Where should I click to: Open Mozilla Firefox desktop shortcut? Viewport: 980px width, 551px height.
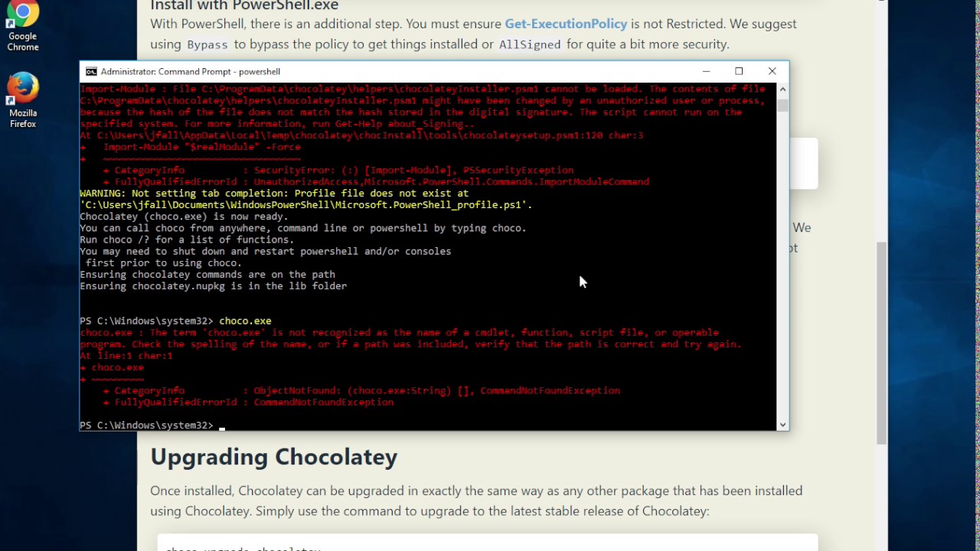(23, 100)
